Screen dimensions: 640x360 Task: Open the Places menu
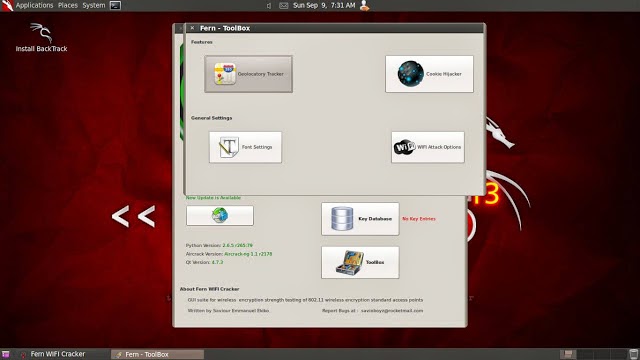coord(68,5)
